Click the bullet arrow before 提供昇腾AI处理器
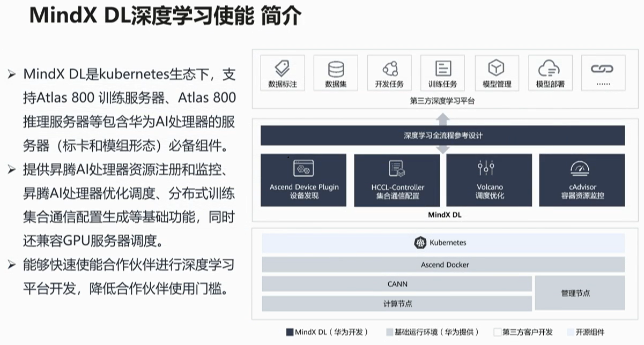Image resolution: width=644 pixels, height=345 pixels. [12, 170]
